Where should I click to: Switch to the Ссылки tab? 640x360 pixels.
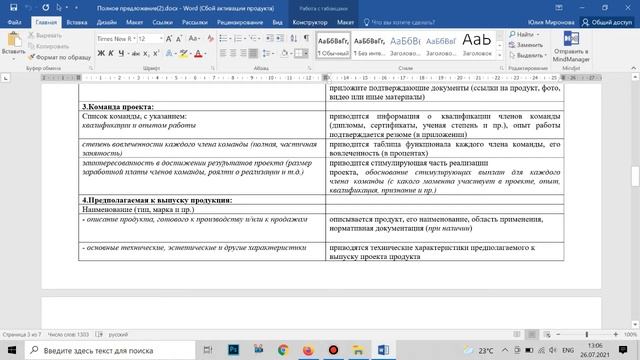pos(162,22)
